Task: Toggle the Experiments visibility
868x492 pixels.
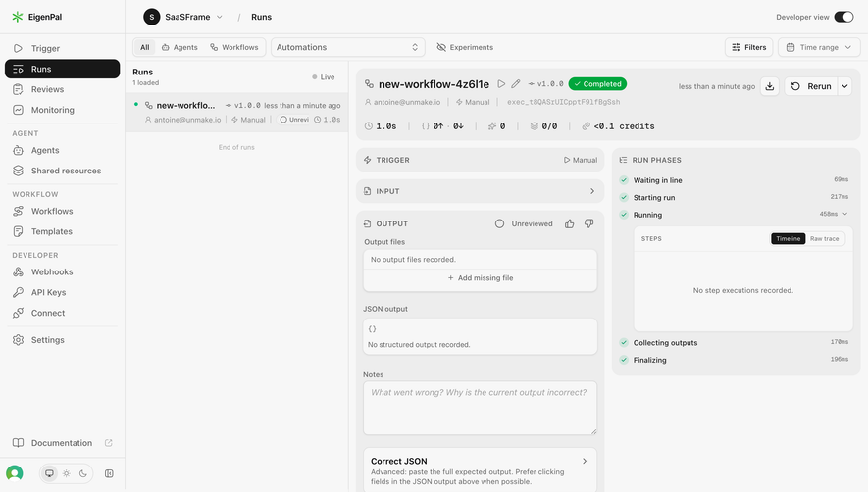Action: tap(465, 47)
